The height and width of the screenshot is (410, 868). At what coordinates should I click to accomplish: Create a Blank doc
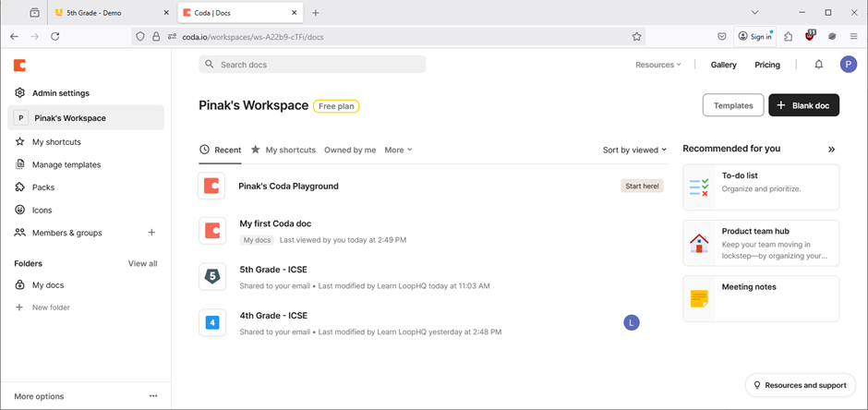pos(803,105)
